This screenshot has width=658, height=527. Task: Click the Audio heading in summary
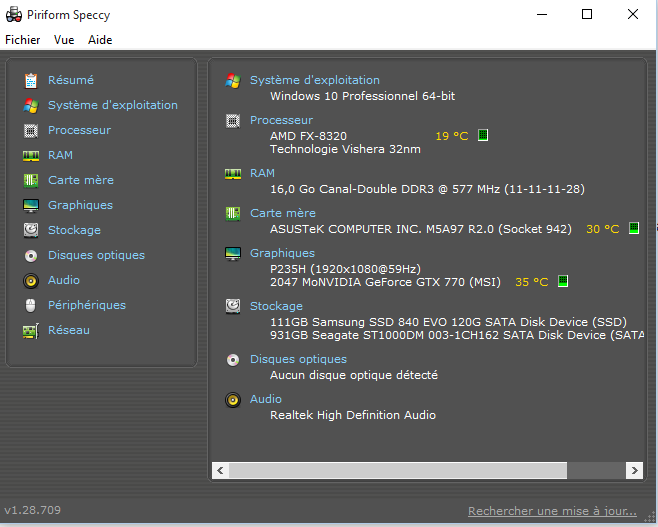[x=266, y=399]
